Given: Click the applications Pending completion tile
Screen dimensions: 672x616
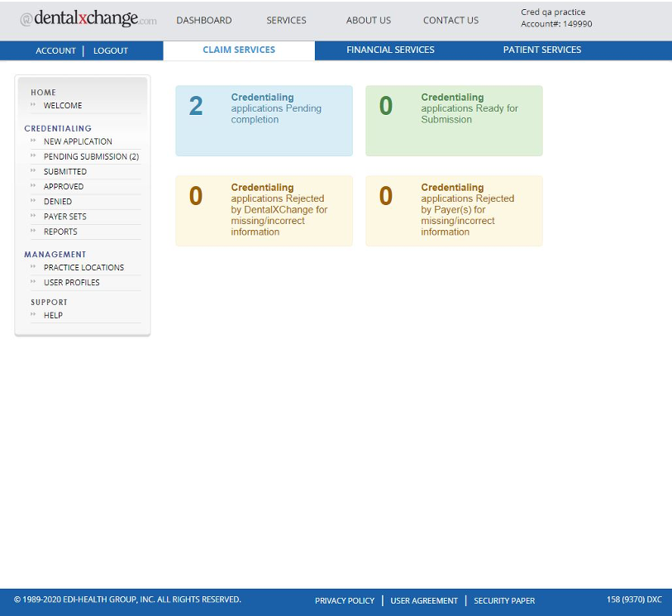Looking at the screenshot, I should (x=264, y=121).
